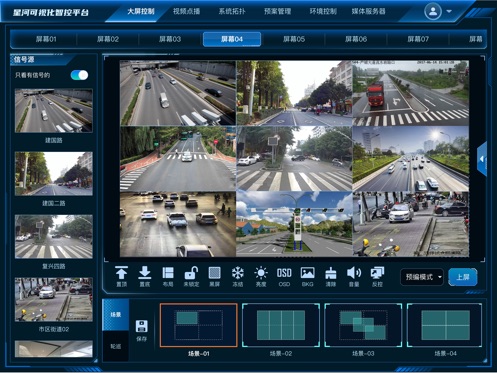
Task: Select the 场景-03 scene layout thumbnail
Action: 363,325
